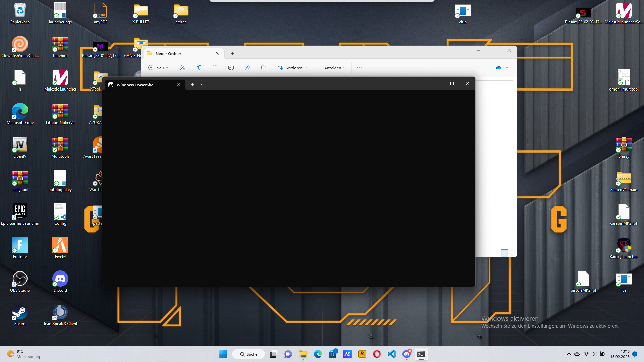The image size is (644, 362).
Task: Click the Cut scissors icon in Explorer toolbar
Action: 182,68
